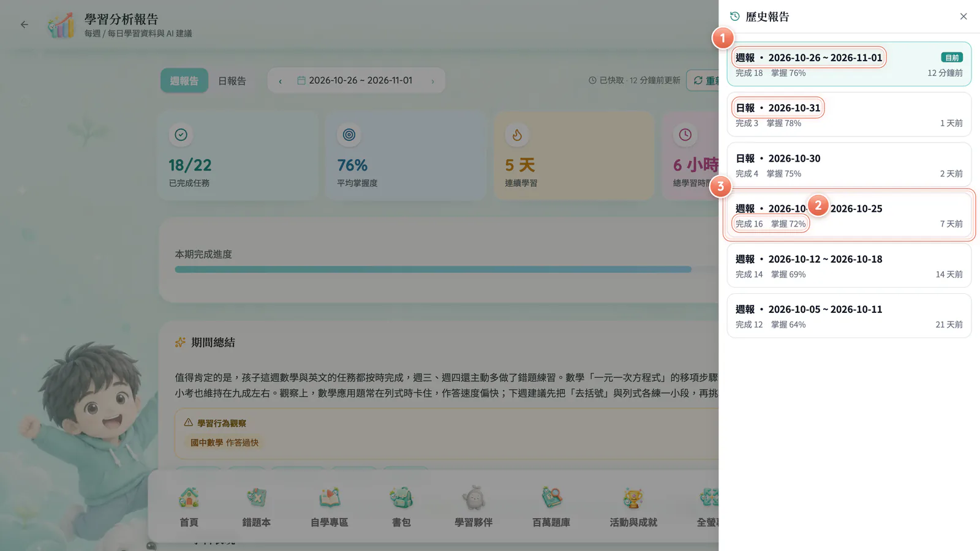Screen dimensions: 980x551
Task: Click the 18/22 completed tasks value
Action: 190,165
